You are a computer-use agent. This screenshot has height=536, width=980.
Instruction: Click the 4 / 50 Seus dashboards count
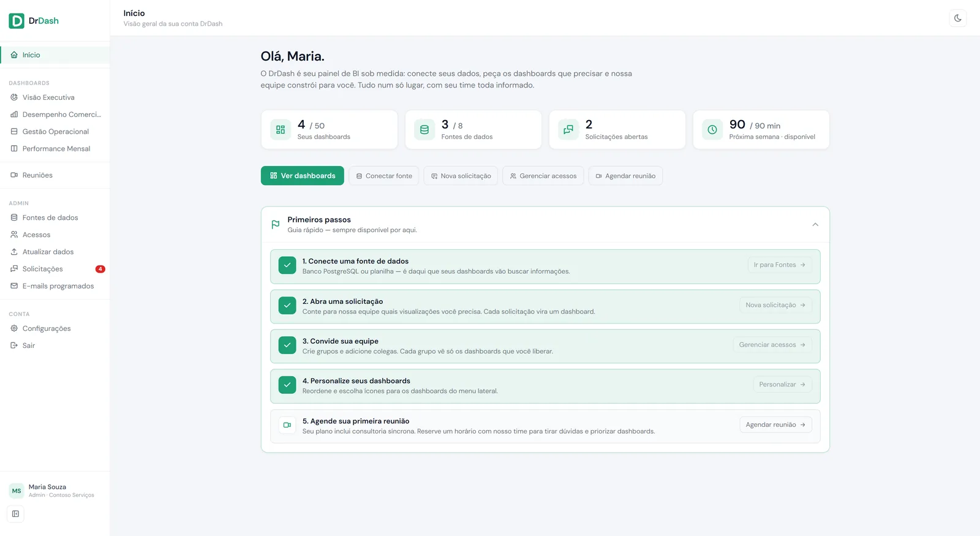point(311,125)
